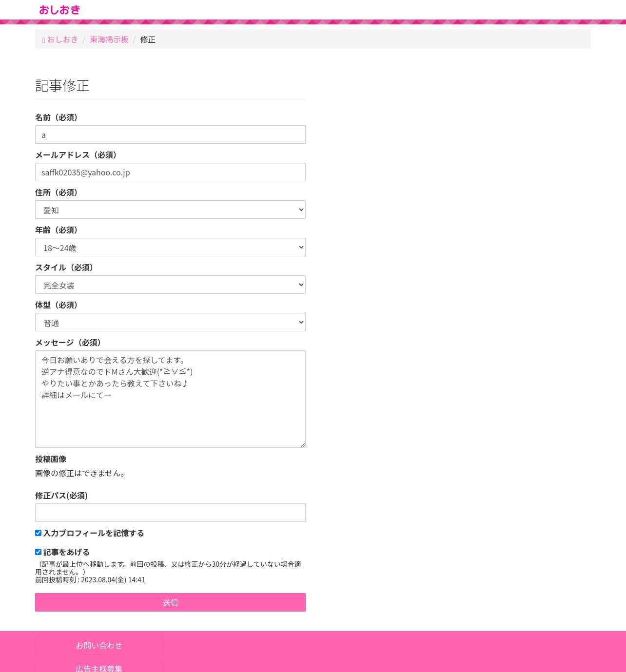Open the 住所 dropdown showing 愛知

(170, 210)
